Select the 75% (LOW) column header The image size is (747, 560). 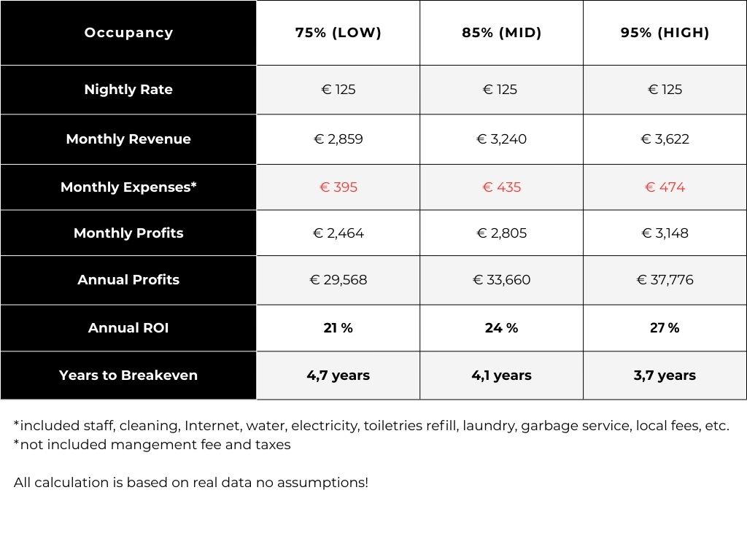click(x=338, y=33)
